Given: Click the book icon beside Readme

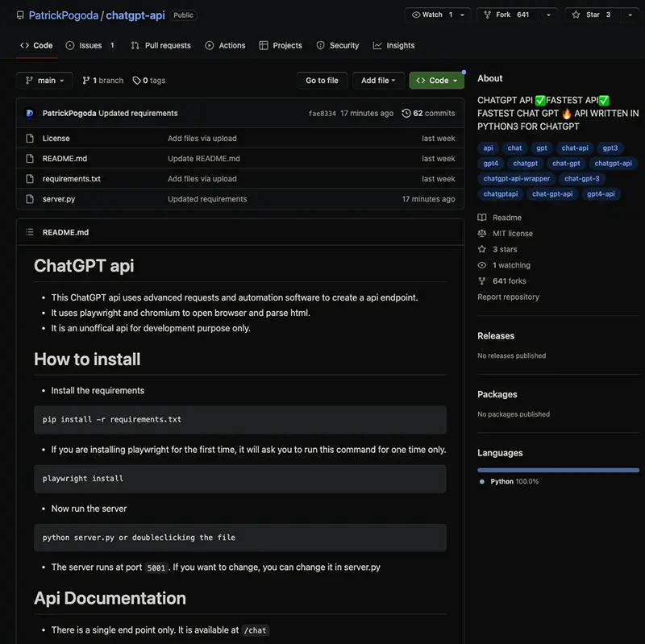Looking at the screenshot, I should 482,218.
